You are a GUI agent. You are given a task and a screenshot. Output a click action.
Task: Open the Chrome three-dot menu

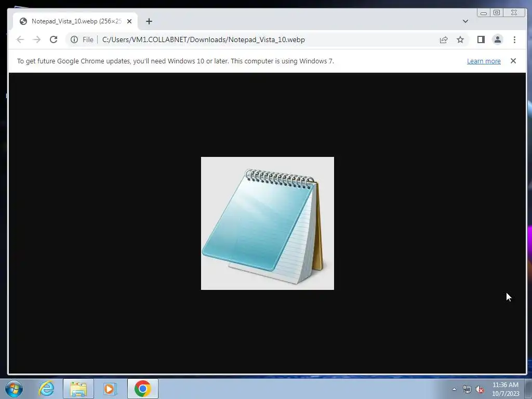tap(514, 39)
